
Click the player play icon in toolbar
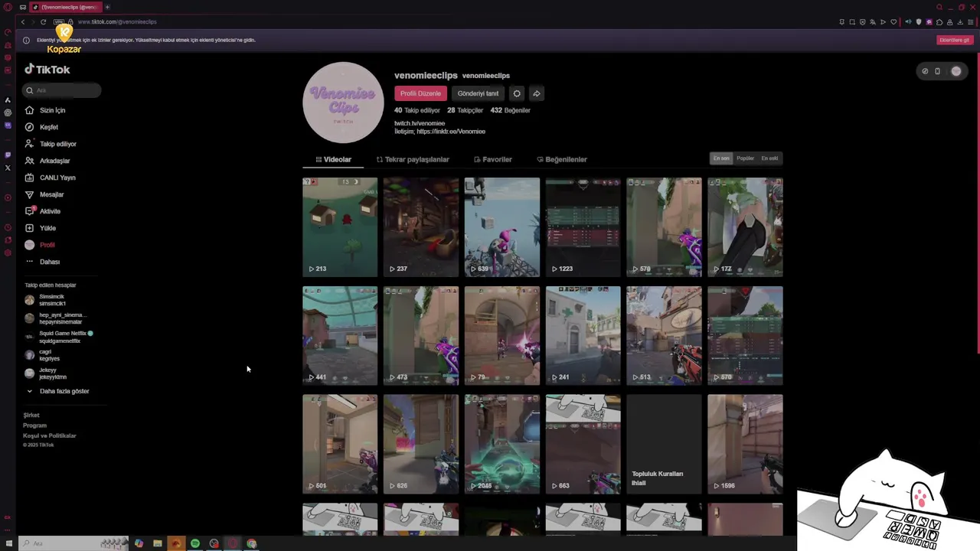(x=883, y=22)
